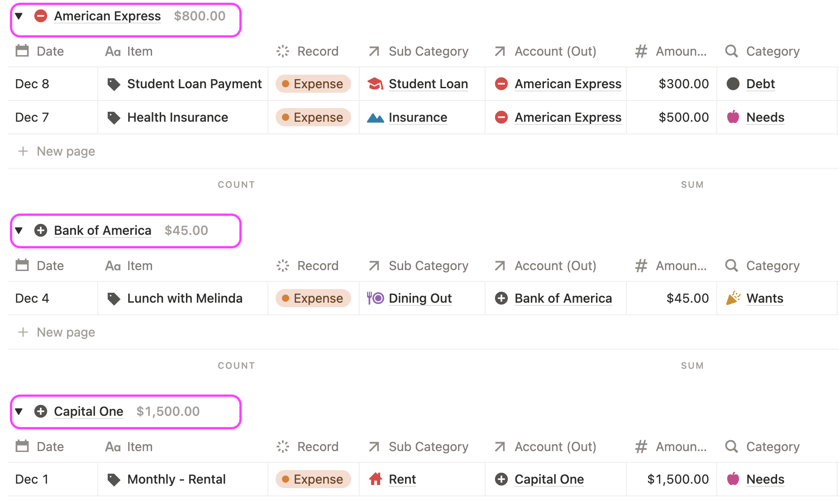This screenshot has width=839, height=504.
Task: Click the tag icon beside Health Insurance
Action: coord(114,118)
